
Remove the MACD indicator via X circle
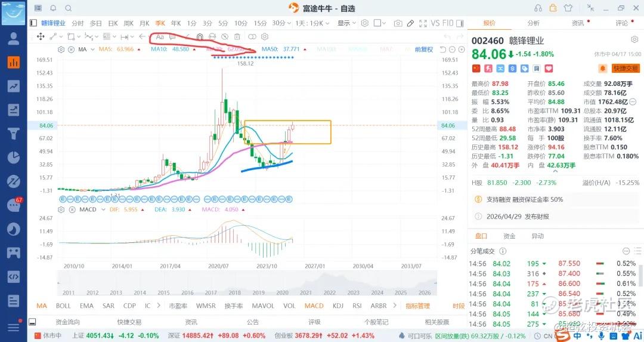click(x=72, y=209)
